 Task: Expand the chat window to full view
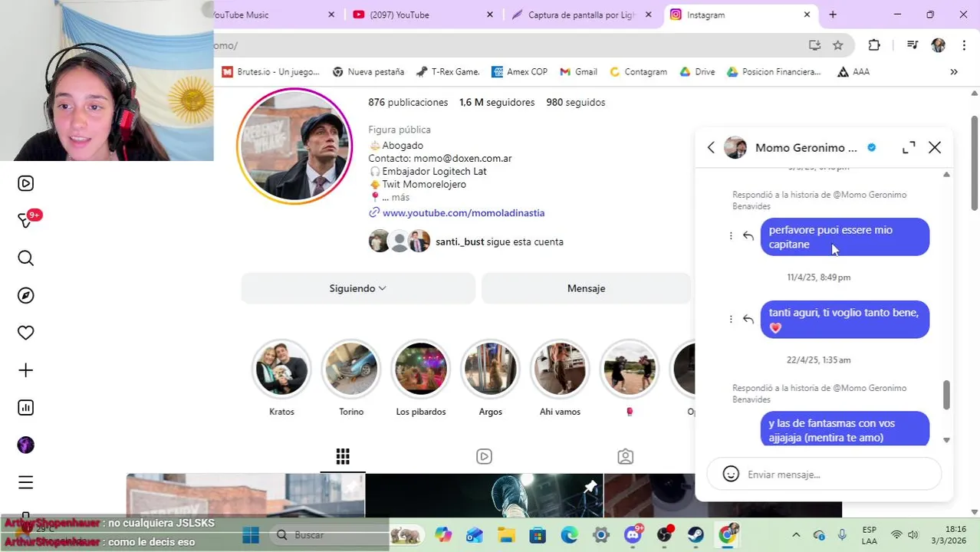909,147
